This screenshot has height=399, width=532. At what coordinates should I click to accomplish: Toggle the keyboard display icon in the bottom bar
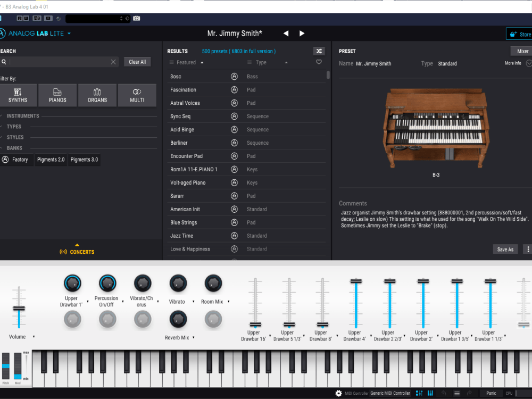[x=430, y=393]
